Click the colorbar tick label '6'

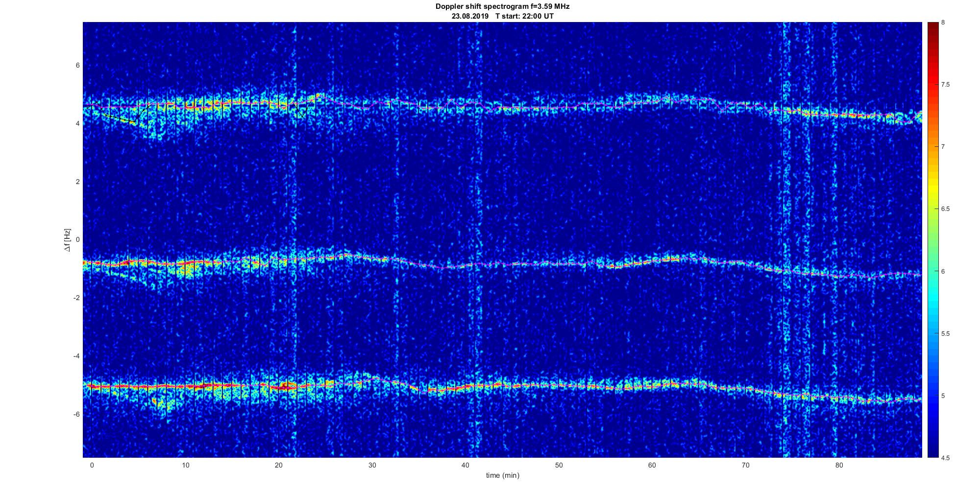point(943,271)
